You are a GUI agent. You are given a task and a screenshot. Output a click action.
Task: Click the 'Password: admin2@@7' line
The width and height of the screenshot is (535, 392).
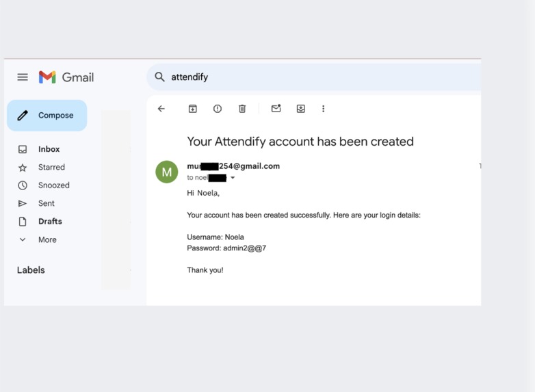[226, 248]
